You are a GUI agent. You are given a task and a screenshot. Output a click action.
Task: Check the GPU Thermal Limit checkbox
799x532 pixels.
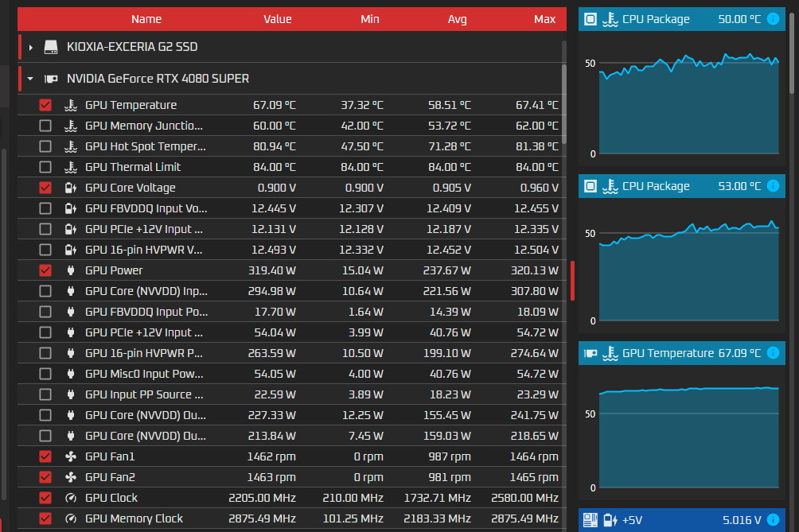45,167
